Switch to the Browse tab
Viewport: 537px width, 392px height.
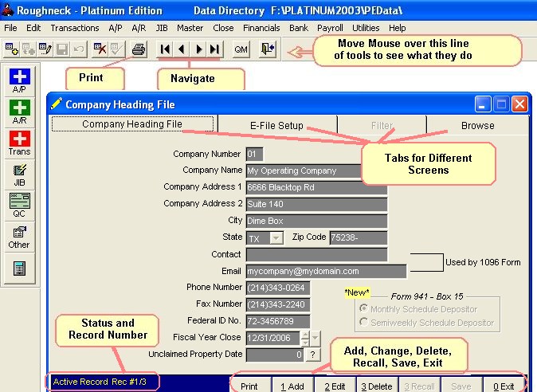coord(478,126)
